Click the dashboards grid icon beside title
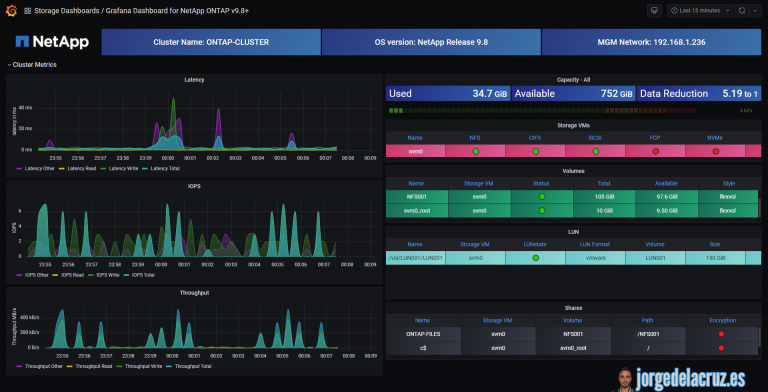 pyautogui.click(x=27, y=11)
